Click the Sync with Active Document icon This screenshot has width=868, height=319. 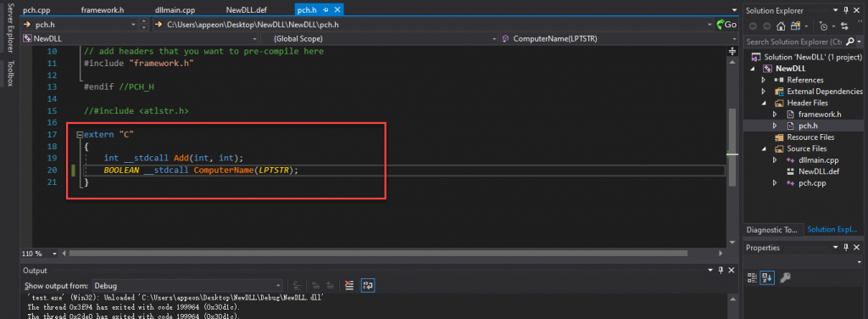844,26
